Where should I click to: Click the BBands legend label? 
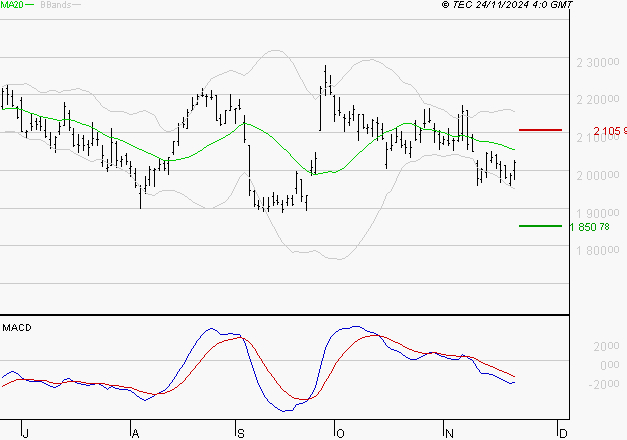[x=56, y=5]
